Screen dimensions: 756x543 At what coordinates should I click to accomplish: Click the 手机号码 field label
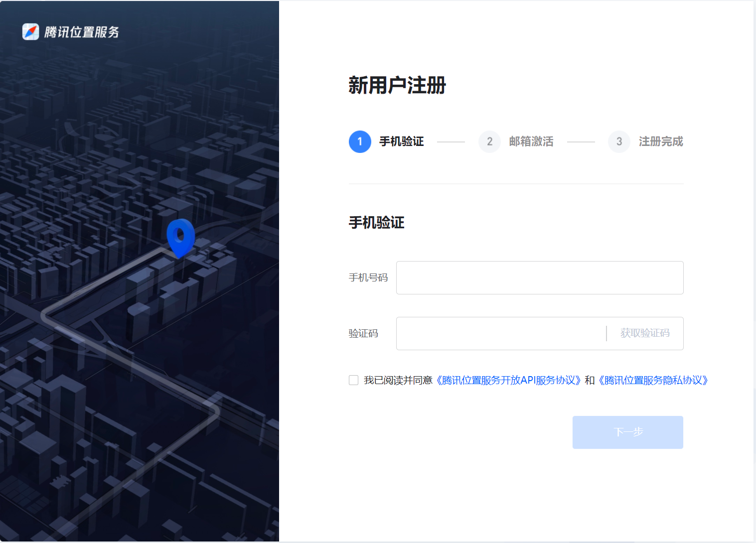[x=368, y=278]
